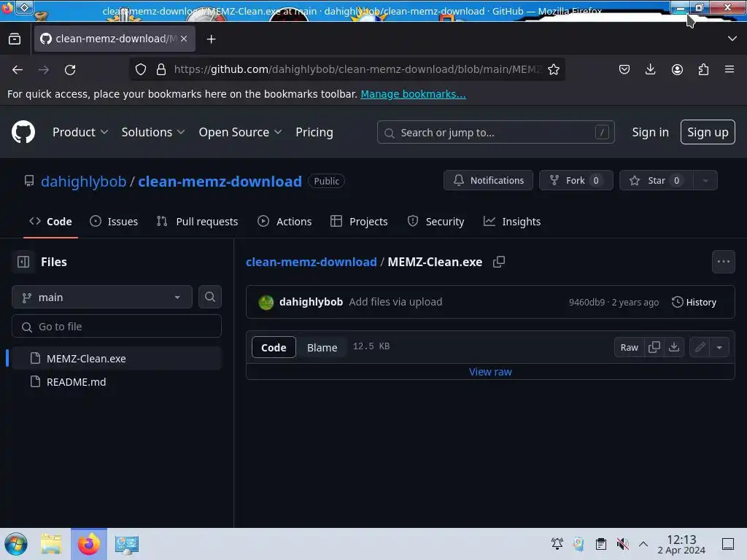
Task: Open the Add files via upload commit
Action: 395,302
